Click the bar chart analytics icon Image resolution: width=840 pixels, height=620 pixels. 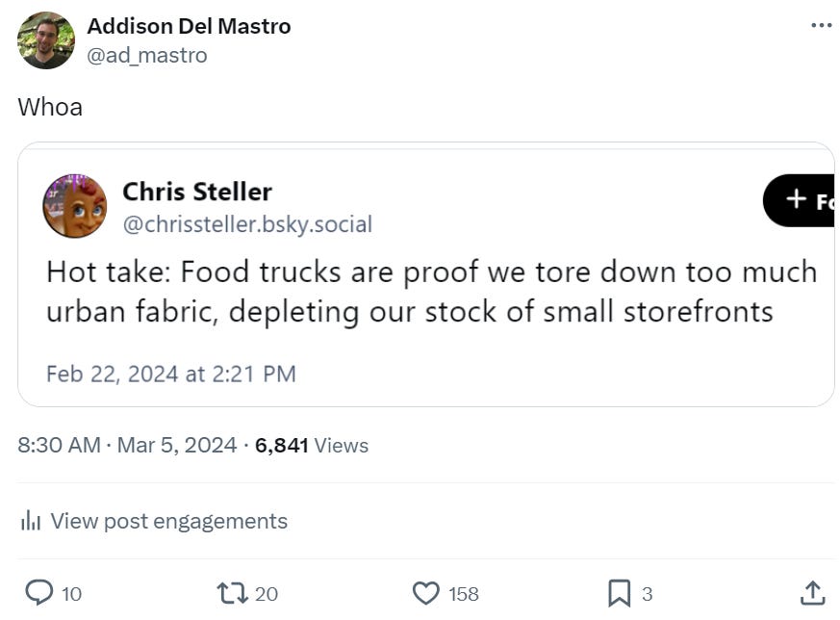pos(31,520)
